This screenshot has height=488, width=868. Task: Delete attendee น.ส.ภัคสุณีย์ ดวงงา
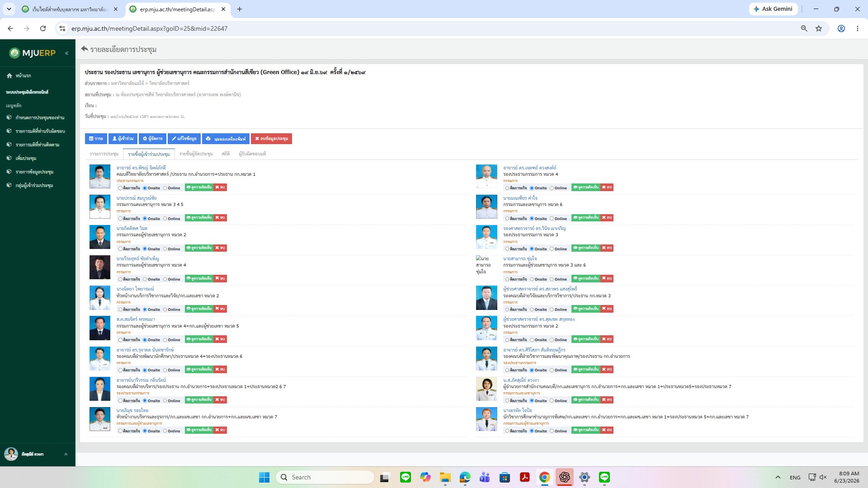pyautogui.click(x=607, y=399)
